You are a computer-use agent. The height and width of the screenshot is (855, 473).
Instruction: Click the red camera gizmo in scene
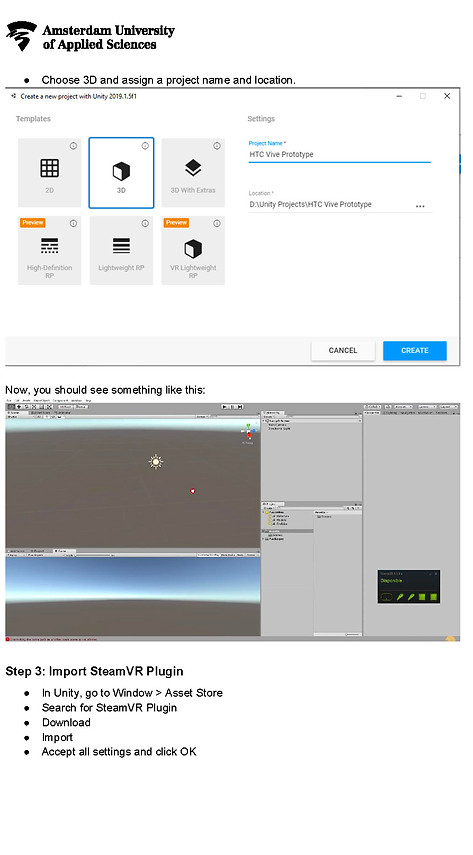pyautogui.click(x=193, y=491)
